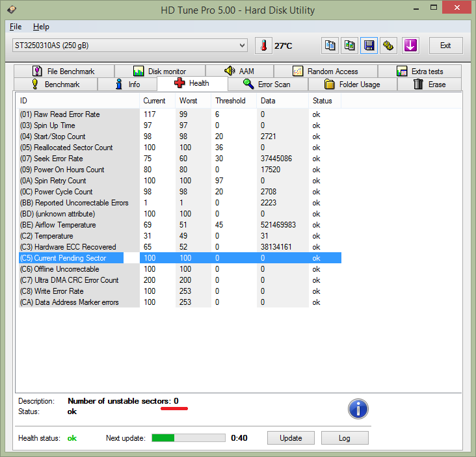Switch to the Error Scan tab

(x=268, y=85)
